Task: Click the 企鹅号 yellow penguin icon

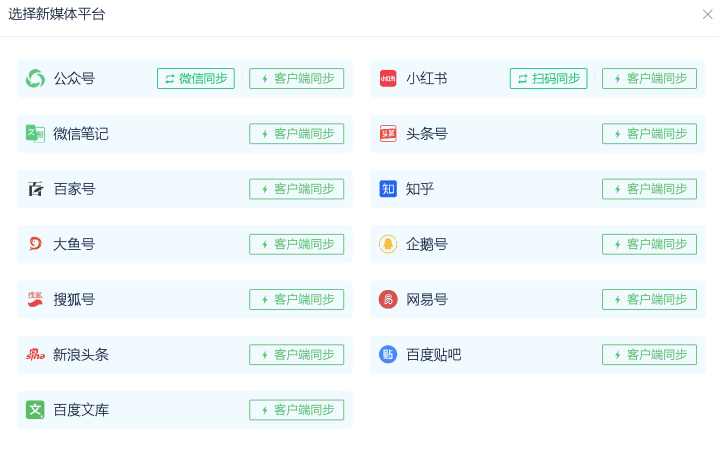Action: pos(388,244)
